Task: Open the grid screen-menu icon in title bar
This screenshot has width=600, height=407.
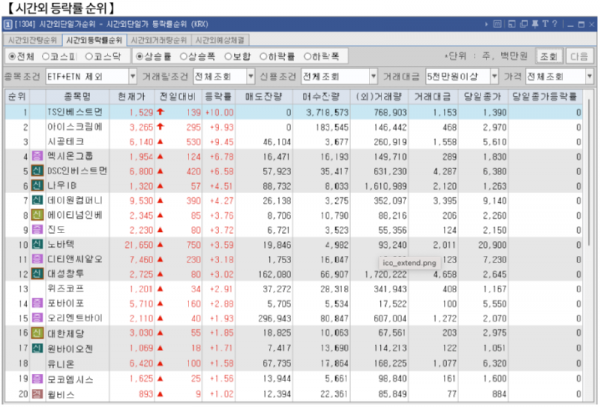Action: pyautogui.click(x=497, y=24)
